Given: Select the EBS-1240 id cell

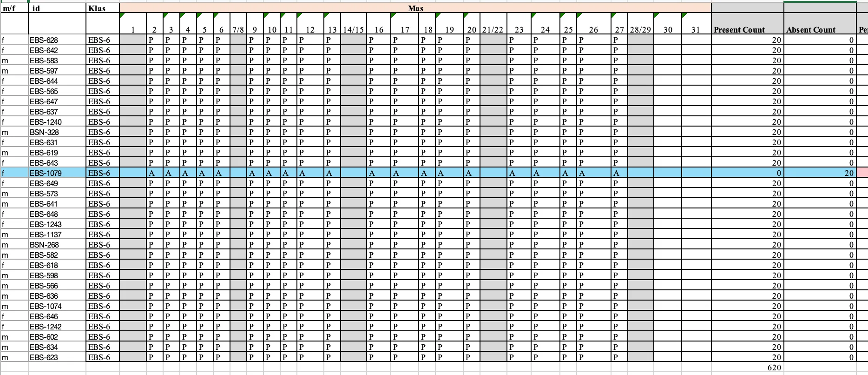Looking at the screenshot, I should pos(57,121).
